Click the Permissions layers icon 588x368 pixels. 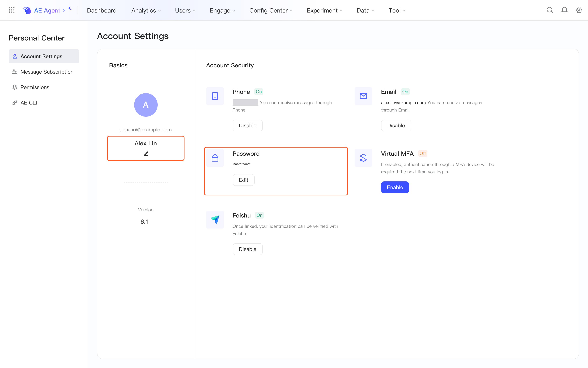pyautogui.click(x=15, y=87)
